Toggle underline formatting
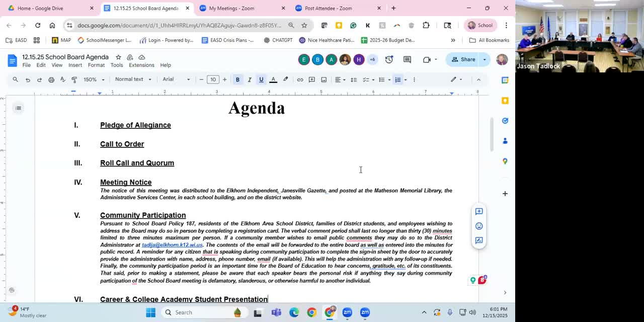The image size is (644, 322). 261,79
